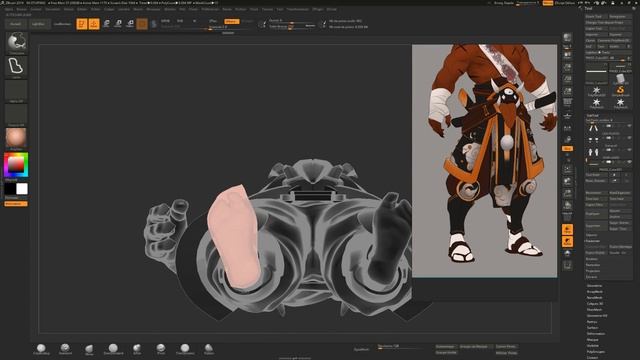Click the Xpose icon on right shelf
This screenshot has height=360, width=640.
[567, 265]
